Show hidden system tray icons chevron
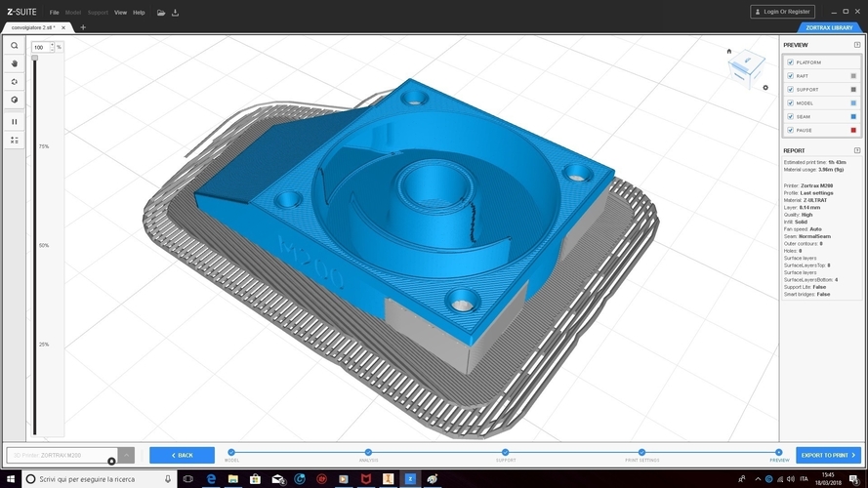The width and height of the screenshot is (868, 488). [758, 479]
